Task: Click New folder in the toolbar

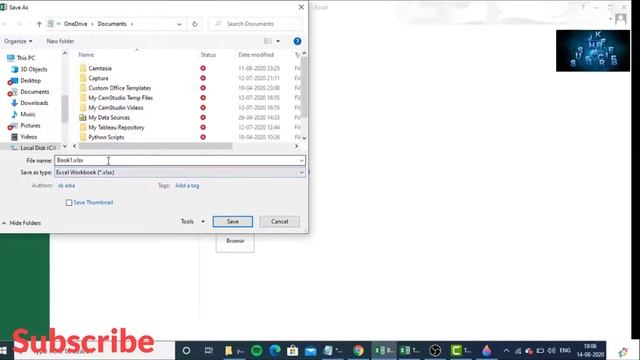Action: (x=60, y=41)
